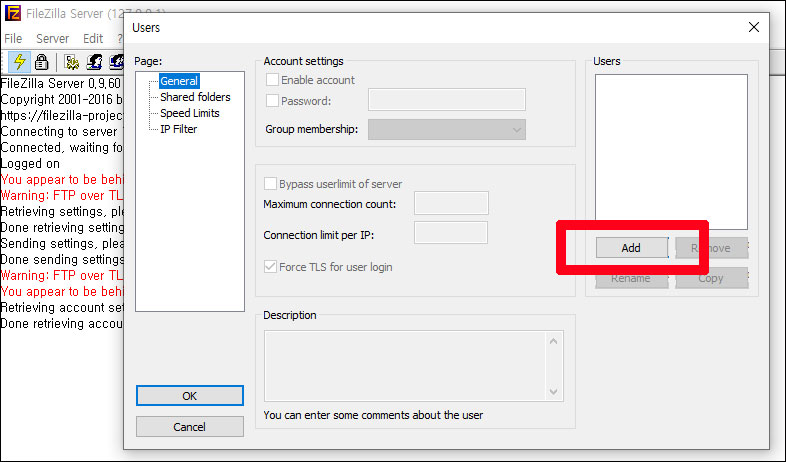Click the Description scrollbar down arrow
The image size is (786, 462).
click(x=553, y=391)
